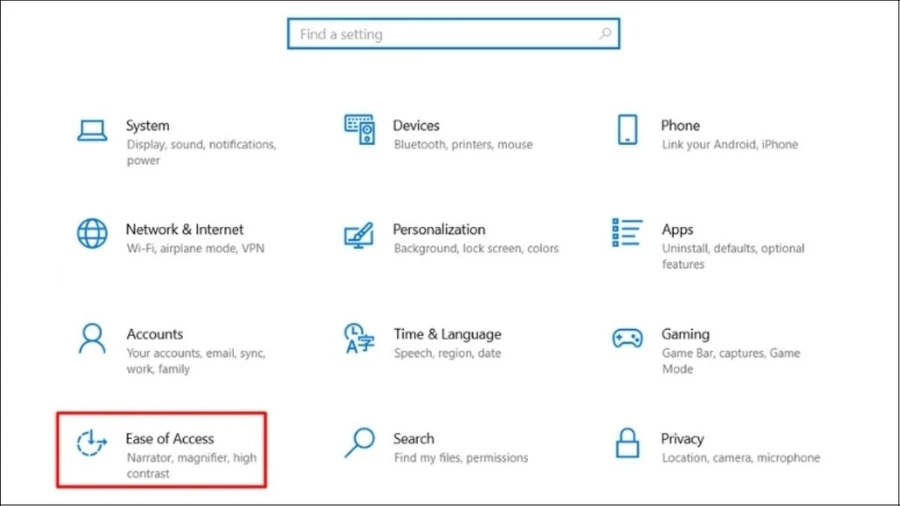Image resolution: width=900 pixels, height=506 pixels.
Task: Click "Find my files, permissions" description
Action: 460,458
